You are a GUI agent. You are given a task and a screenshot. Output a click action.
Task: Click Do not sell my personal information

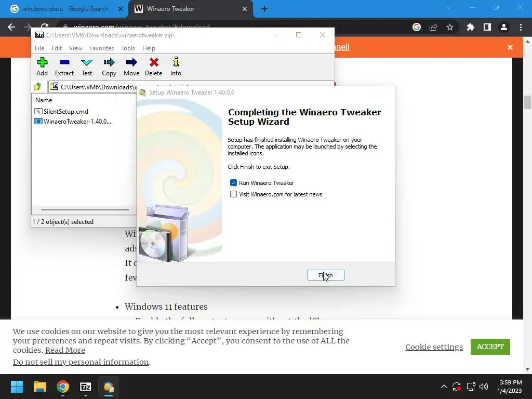click(81, 362)
